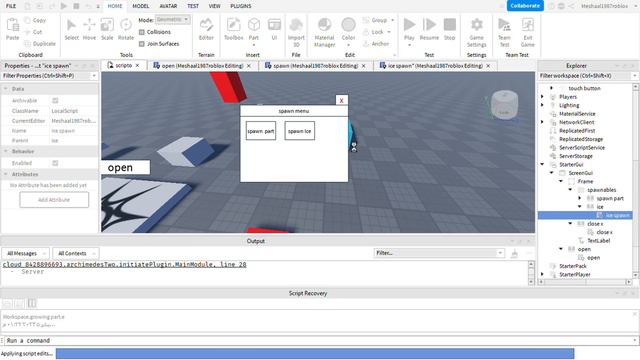
Task: Click the Anchor tool
Action: pos(376,44)
